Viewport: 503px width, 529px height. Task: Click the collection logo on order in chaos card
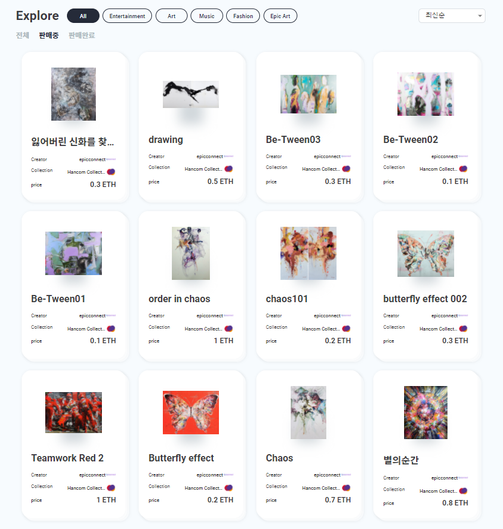(229, 329)
